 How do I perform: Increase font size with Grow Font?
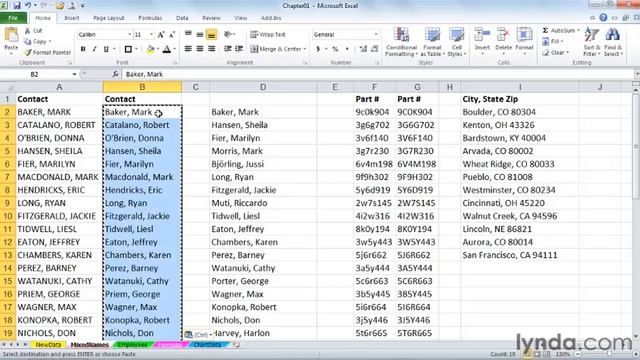[x=161, y=35]
